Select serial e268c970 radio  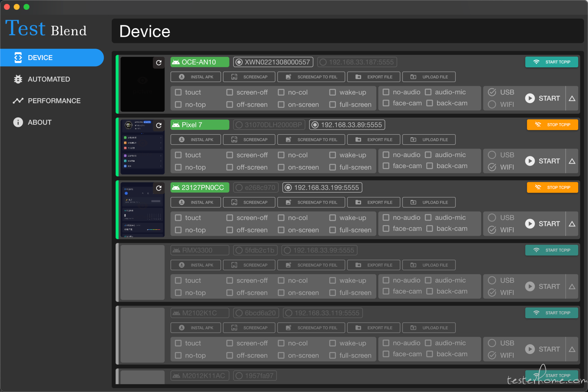click(239, 188)
